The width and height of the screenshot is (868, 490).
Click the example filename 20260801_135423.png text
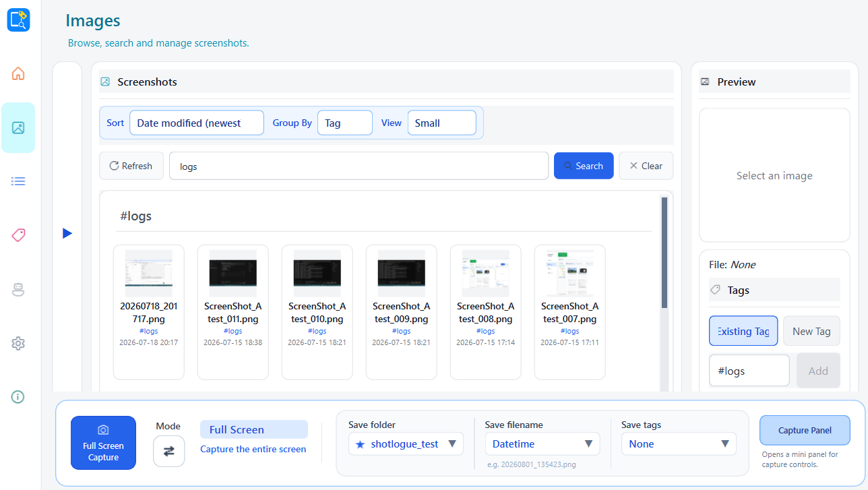coord(532,464)
